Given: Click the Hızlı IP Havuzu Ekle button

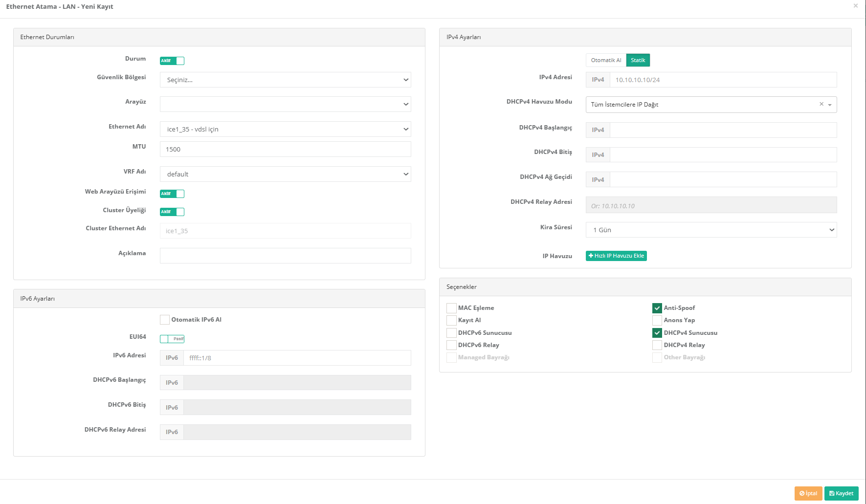Looking at the screenshot, I should tap(616, 256).
